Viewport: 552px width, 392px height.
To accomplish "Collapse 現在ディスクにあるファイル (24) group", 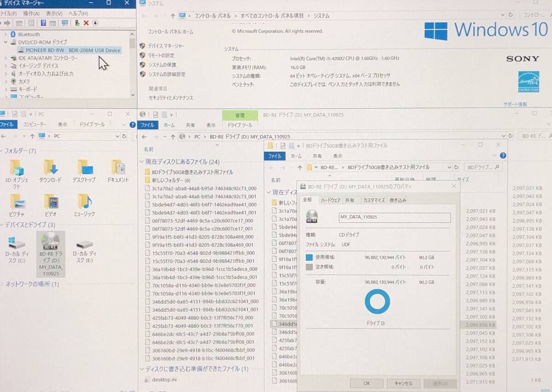I will point(142,162).
